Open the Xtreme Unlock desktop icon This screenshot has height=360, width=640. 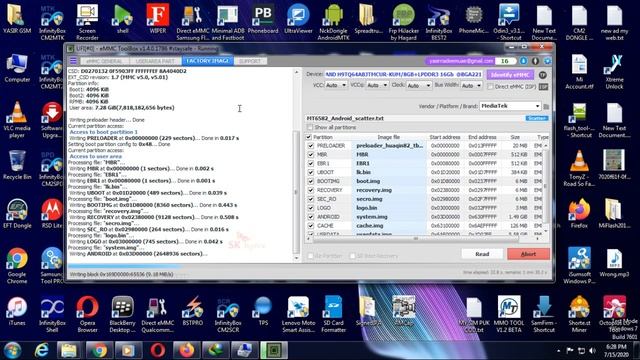614,71
